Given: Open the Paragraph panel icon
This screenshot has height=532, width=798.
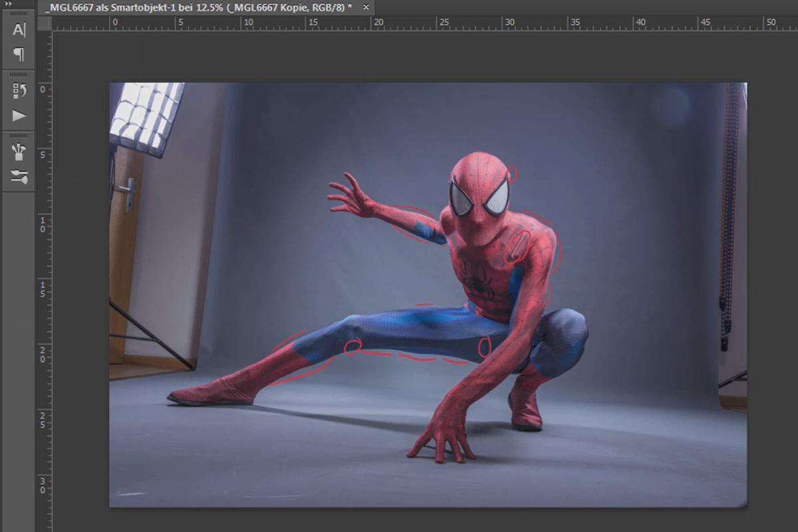Looking at the screenshot, I should (x=19, y=55).
